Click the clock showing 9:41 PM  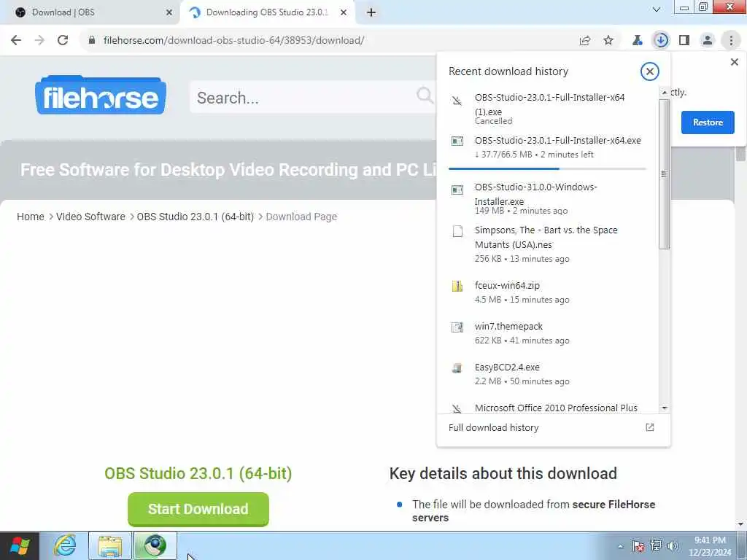tap(710, 540)
